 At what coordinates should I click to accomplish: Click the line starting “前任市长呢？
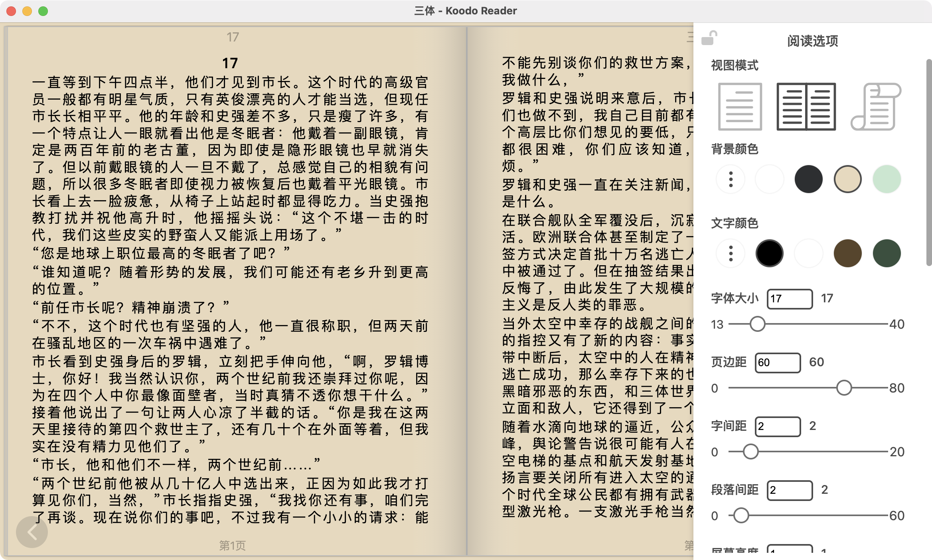pos(131,307)
